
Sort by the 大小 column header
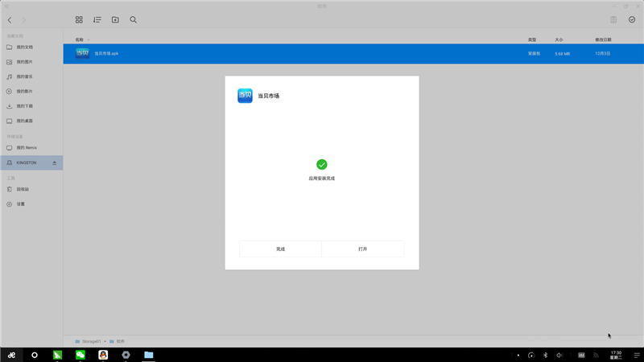(x=559, y=39)
